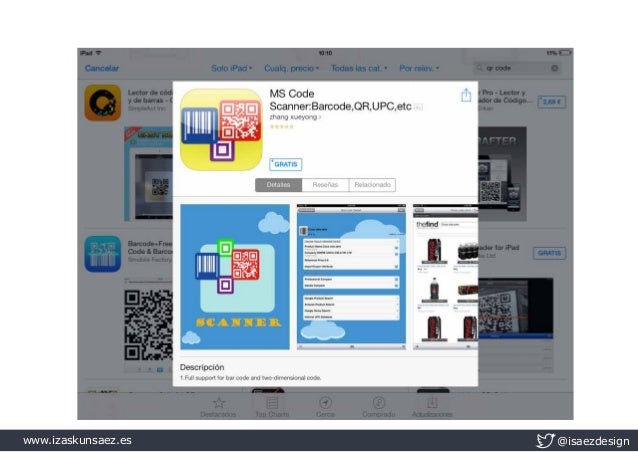
Task: Click the background GRATIS button for iPad reader
Action: 549,253
